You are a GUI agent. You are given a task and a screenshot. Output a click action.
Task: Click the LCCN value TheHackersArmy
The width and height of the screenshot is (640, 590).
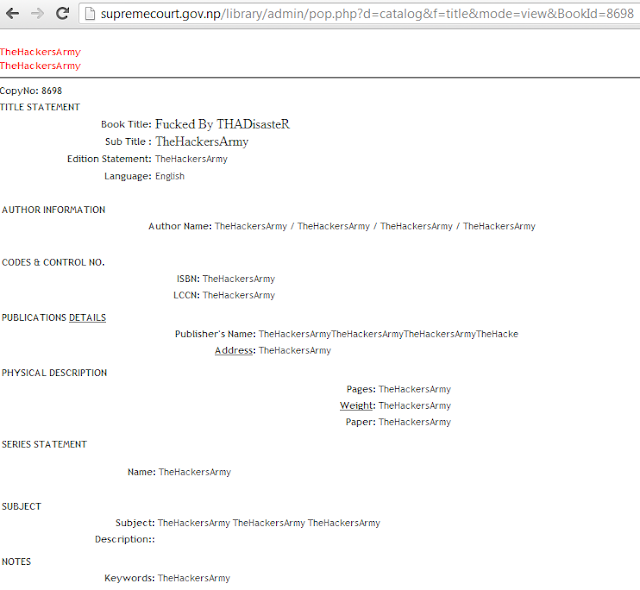239,295
